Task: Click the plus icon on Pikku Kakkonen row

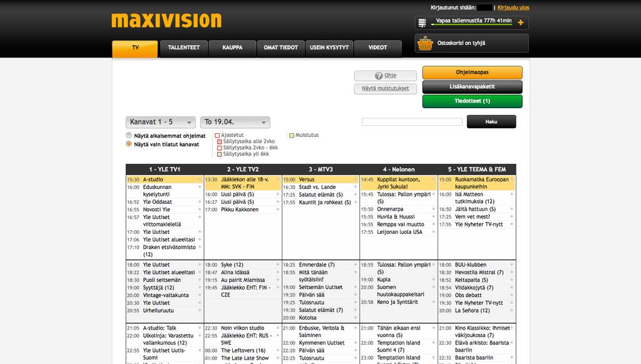Action: pos(278,210)
